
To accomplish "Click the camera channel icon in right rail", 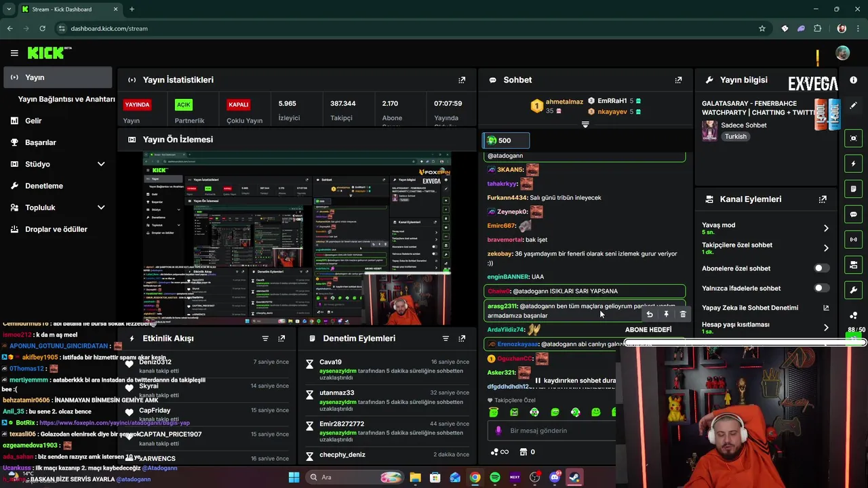I will [x=853, y=265].
